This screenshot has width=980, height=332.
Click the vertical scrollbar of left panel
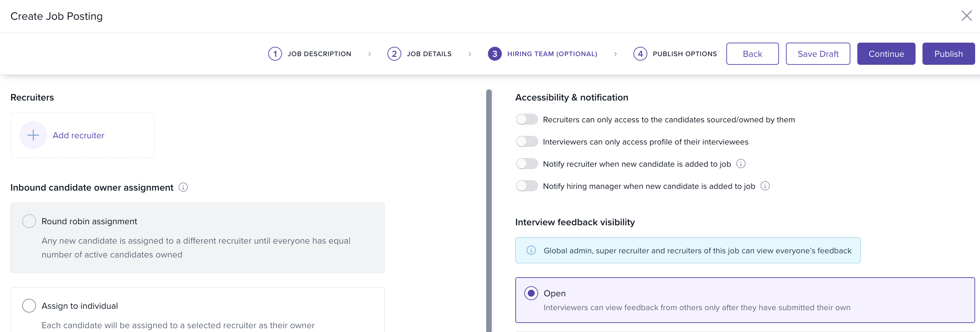[489, 209]
